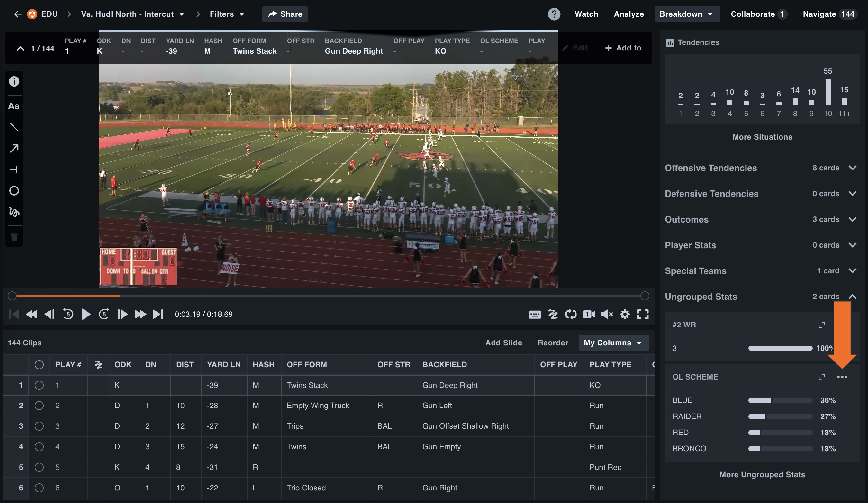Click Add Slide

tap(503, 343)
